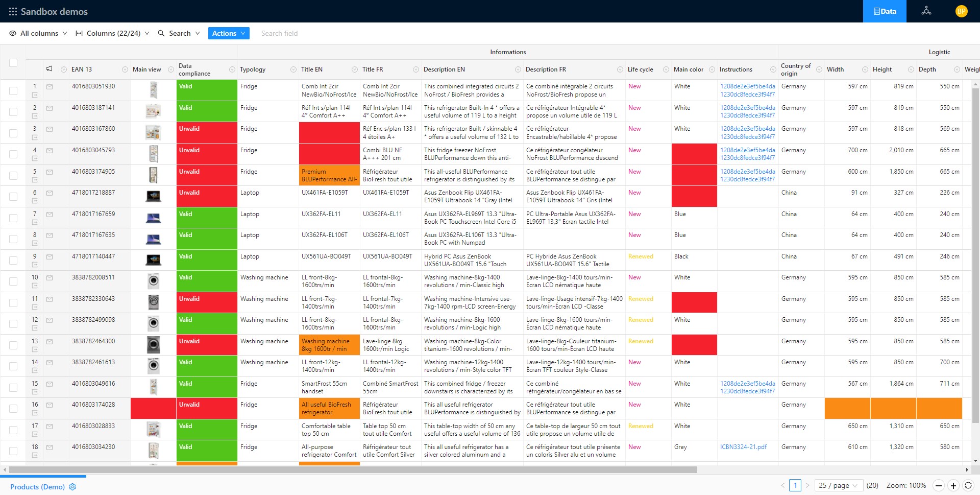This screenshot has height=495, width=980.
Task: Open the ICBN3324-21.pdf instructions link
Action: (x=743, y=447)
